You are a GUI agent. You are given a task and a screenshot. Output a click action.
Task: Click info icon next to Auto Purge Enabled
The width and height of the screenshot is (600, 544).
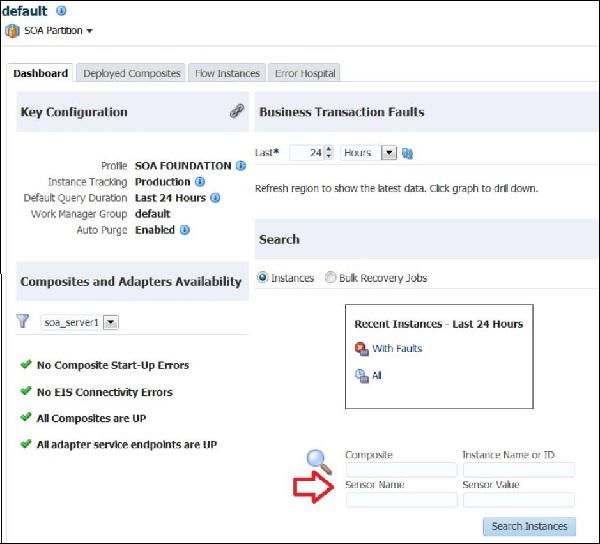coord(185,230)
